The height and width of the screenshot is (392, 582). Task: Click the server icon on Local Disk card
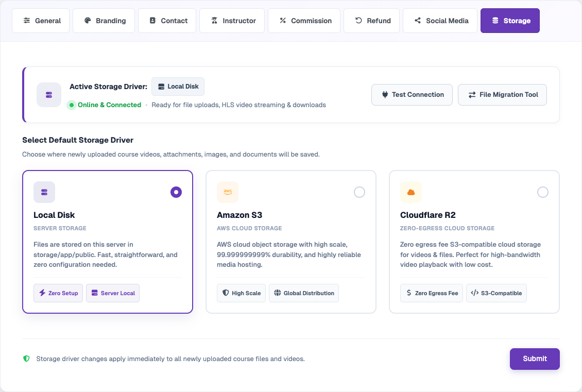point(44,192)
